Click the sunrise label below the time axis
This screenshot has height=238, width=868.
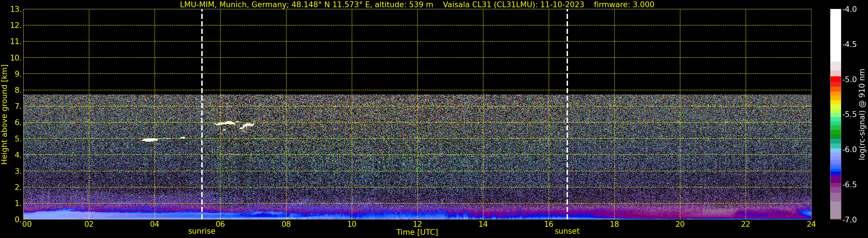click(202, 231)
